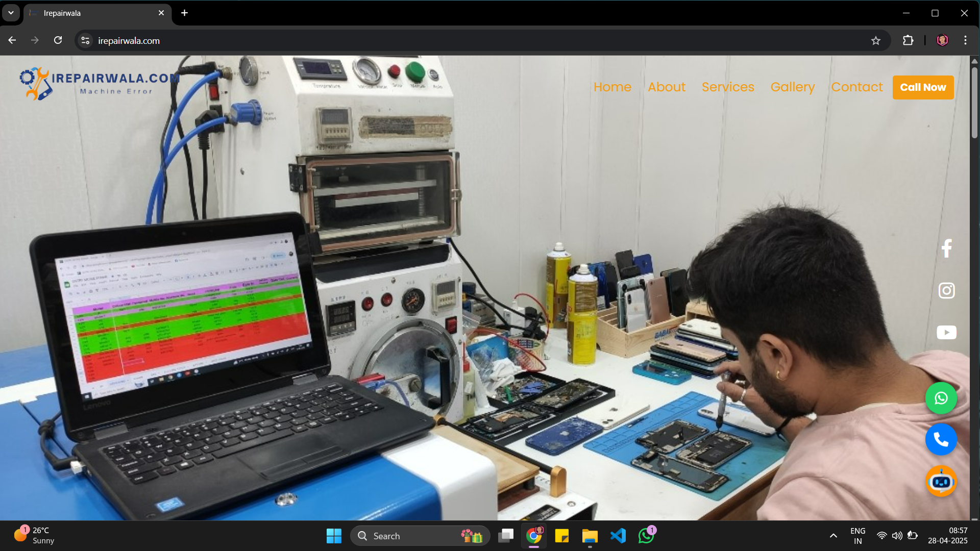Open the Contact menu link
This screenshot has width=980, height=551.
pos(856,87)
